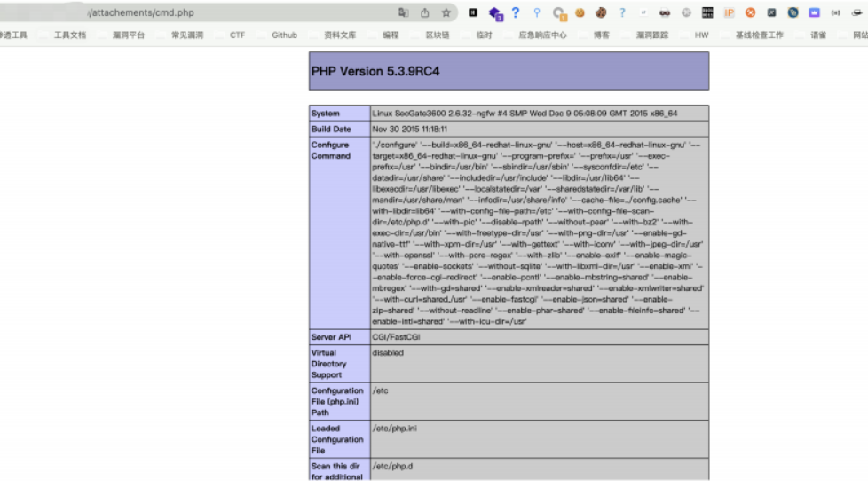Open the purple cube extension with badge
The image size is (868, 496).
tap(495, 12)
